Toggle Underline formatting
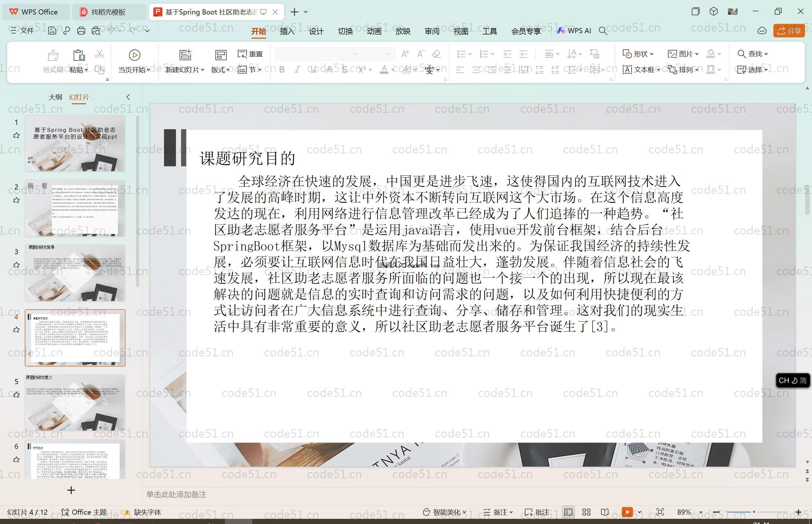 pos(313,70)
